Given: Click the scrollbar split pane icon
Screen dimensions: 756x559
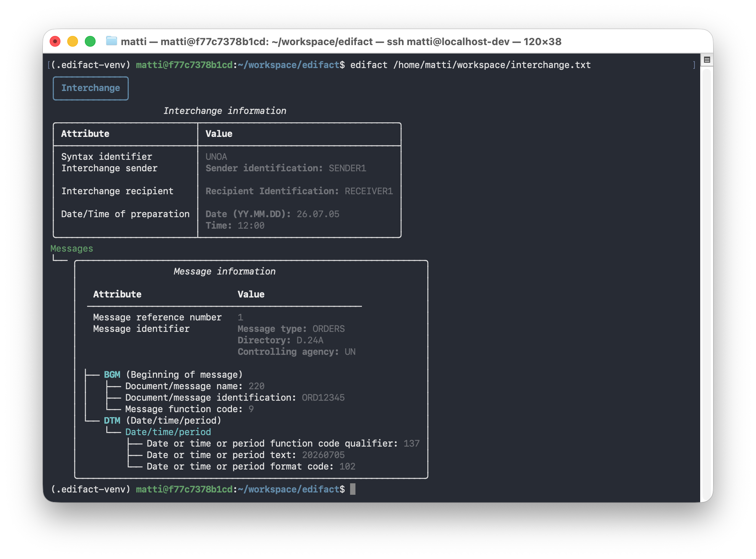Looking at the screenshot, I should point(707,60).
